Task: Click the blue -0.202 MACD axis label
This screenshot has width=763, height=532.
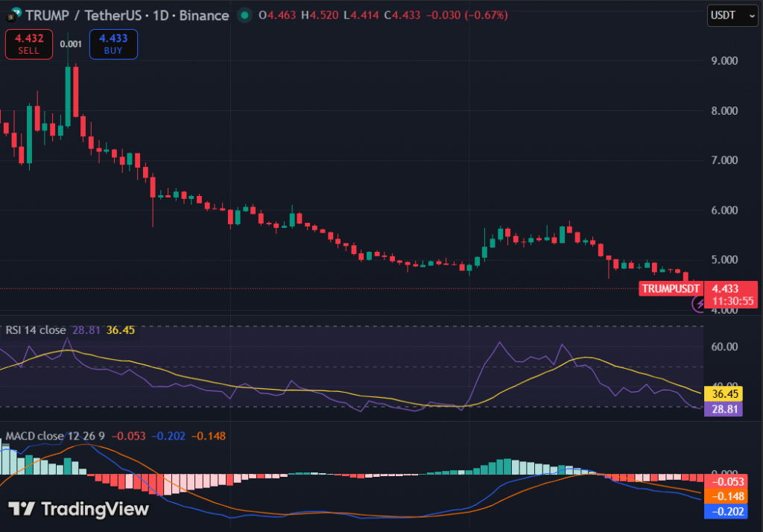Action: 726,511
